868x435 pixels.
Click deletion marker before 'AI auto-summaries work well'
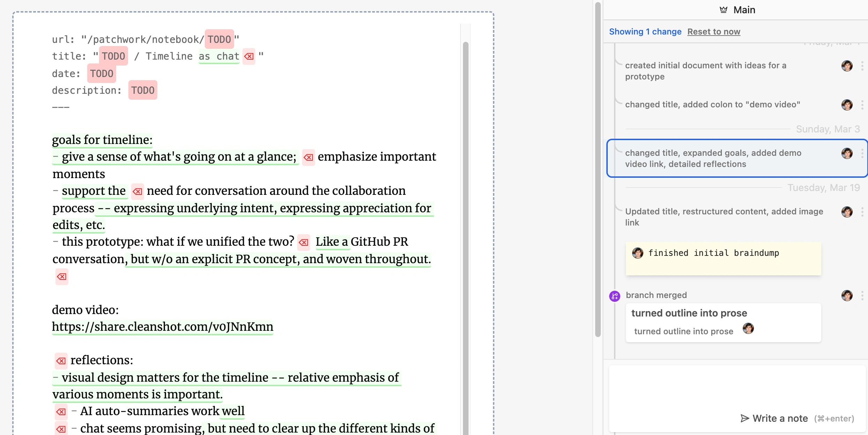[x=61, y=412]
